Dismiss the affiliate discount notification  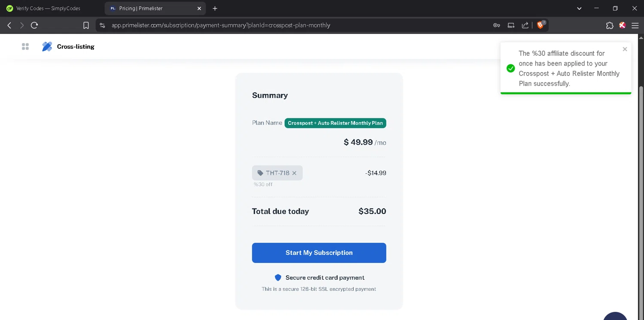point(625,49)
